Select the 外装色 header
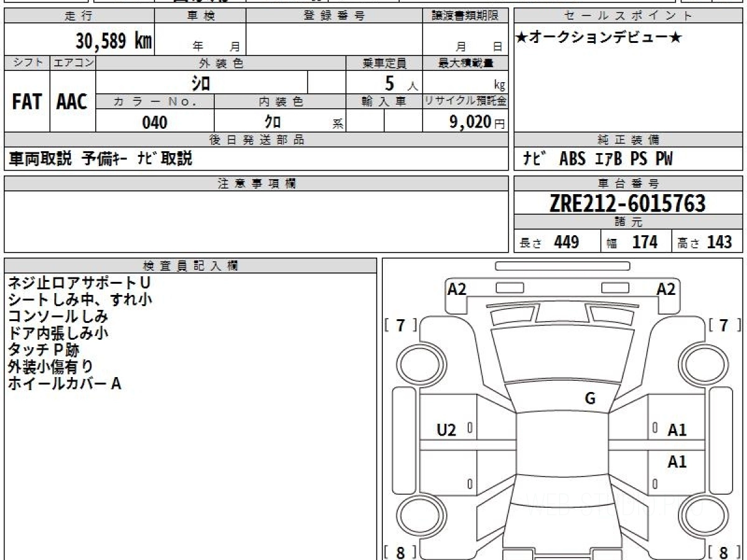Viewport: 747px width, 560px height. pos(221,63)
